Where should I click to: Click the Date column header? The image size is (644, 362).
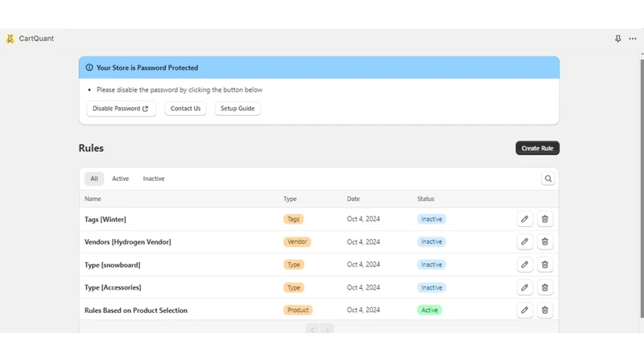353,199
